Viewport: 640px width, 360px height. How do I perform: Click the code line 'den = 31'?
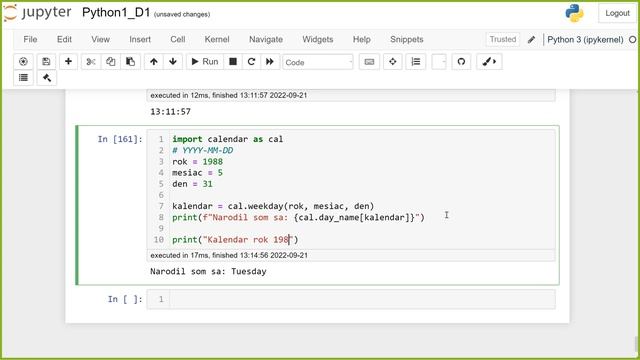pyautogui.click(x=192, y=184)
